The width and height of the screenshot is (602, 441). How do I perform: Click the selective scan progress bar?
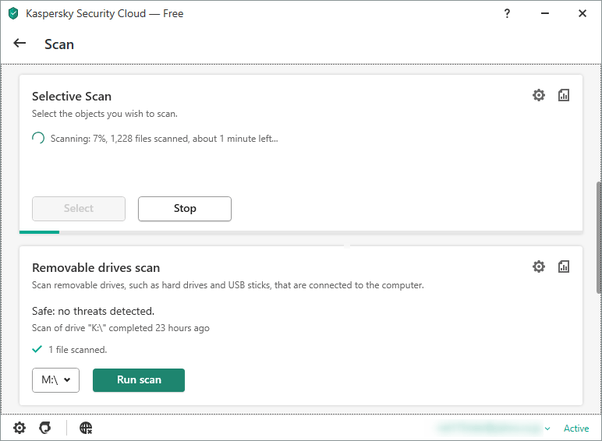[x=301, y=232]
